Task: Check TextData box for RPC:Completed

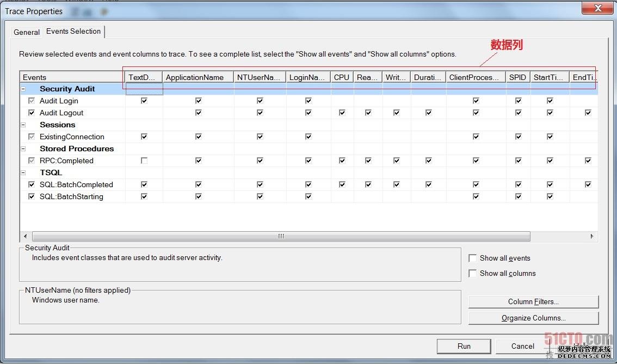Action: click(144, 161)
